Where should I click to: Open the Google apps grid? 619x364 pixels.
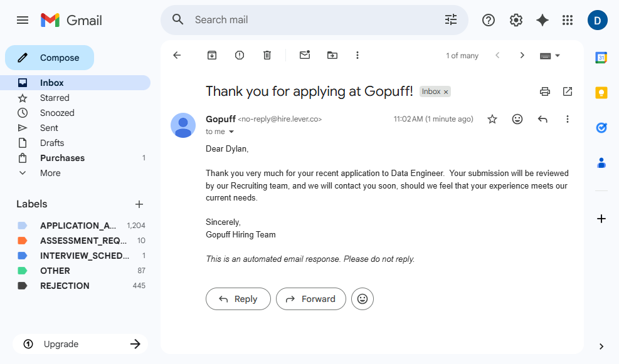568,20
